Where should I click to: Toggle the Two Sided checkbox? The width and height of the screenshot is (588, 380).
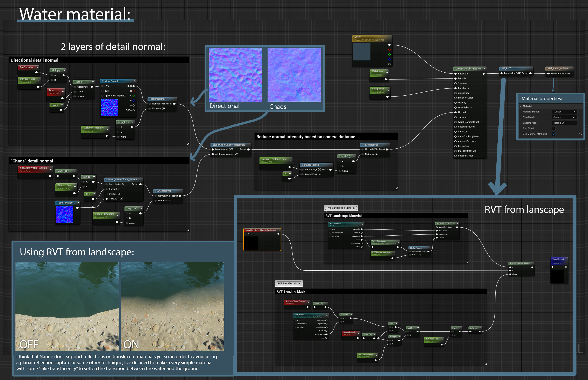[553, 129]
